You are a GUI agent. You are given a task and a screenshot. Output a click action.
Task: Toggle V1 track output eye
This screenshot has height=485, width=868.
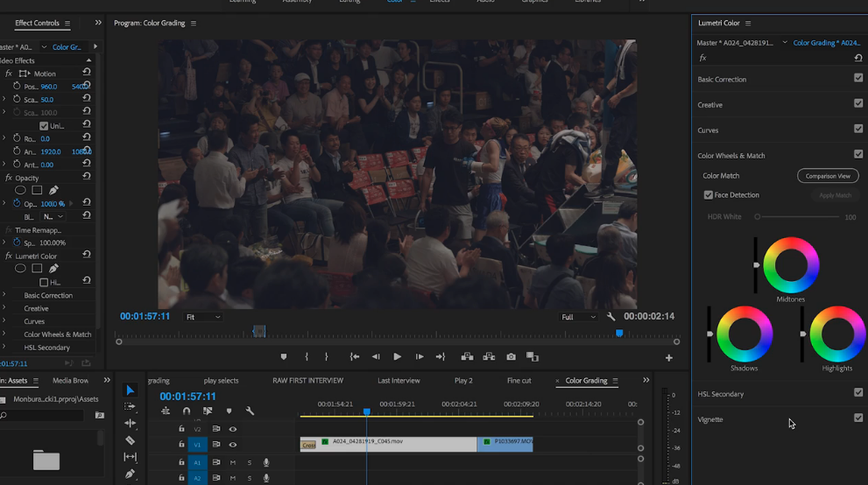coord(232,445)
